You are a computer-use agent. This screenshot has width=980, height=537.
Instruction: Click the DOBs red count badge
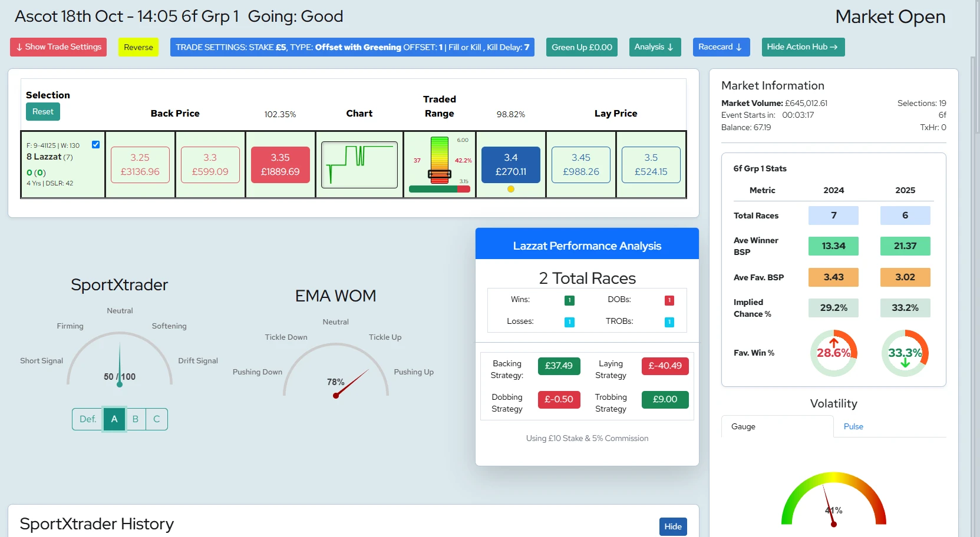point(669,300)
